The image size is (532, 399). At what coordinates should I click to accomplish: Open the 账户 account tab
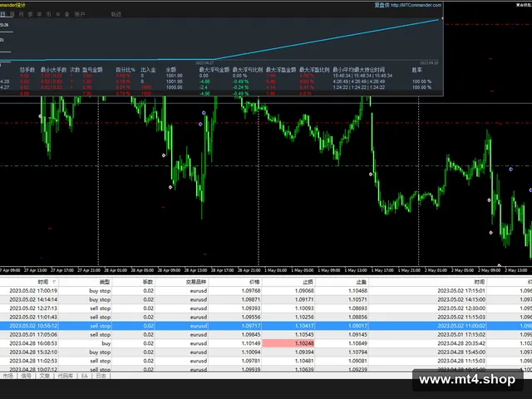click(x=80, y=14)
